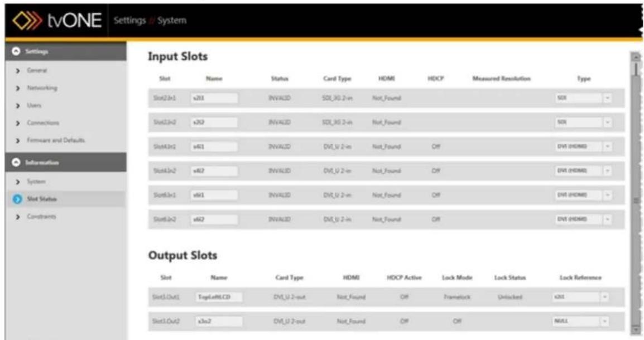Open the Type dropdown for Slot6.In1
The image size is (644, 340).
pyautogui.click(x=583, y=195)
